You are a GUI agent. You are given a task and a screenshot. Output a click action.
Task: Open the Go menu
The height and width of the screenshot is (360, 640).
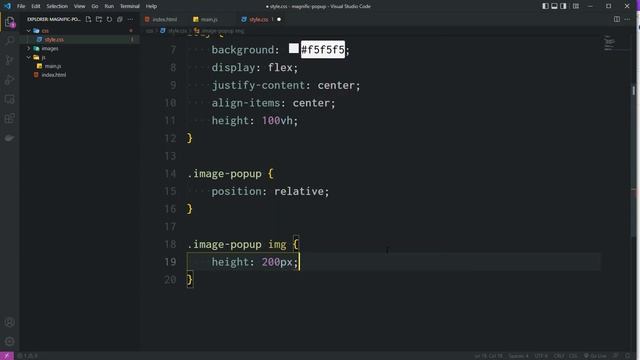click(x=95, y=6)
